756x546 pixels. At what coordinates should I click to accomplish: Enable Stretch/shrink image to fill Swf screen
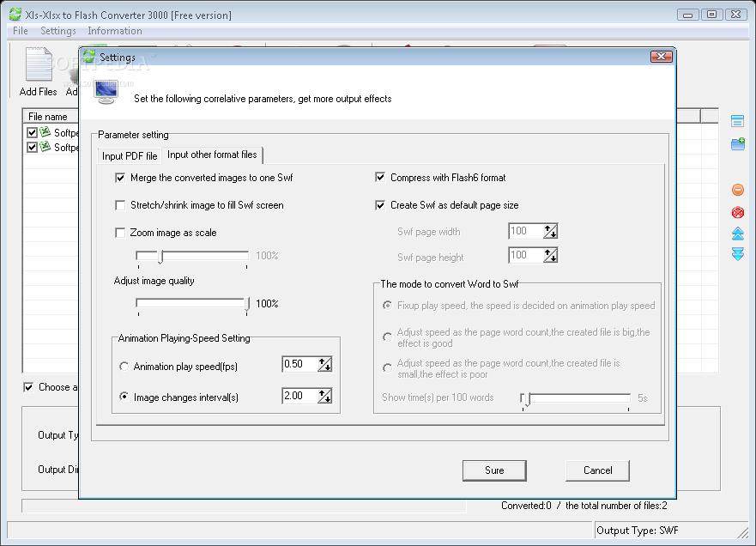[120, 205]
